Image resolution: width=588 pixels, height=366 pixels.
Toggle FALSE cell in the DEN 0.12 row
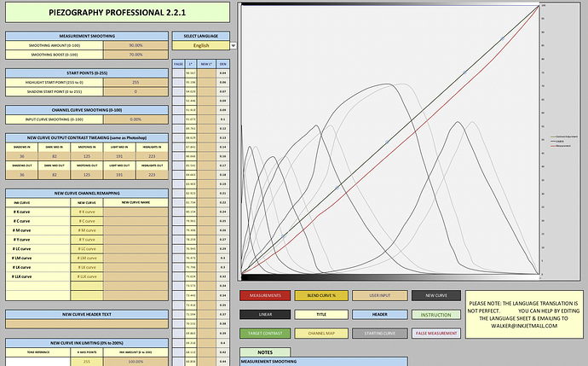[x=178, y=128]
